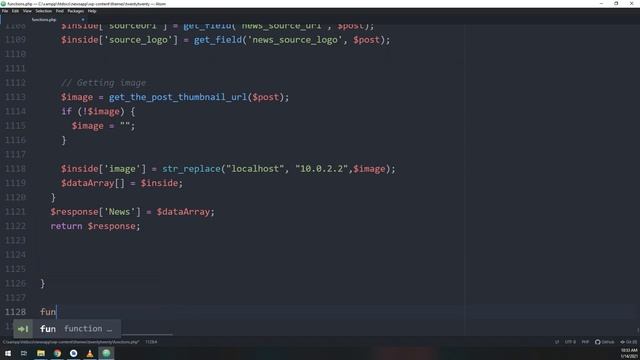
Task: Click the cursor position indicator in status bar
Action: pos(151,342)
